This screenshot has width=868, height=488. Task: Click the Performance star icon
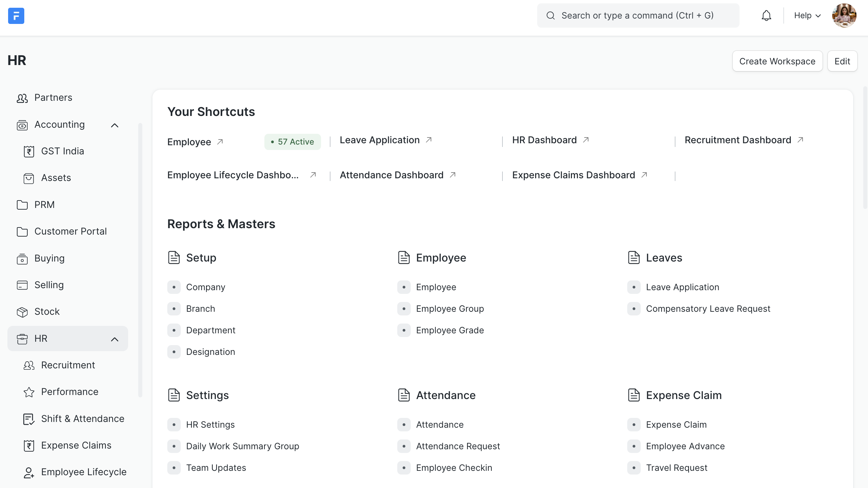[29, 392]
